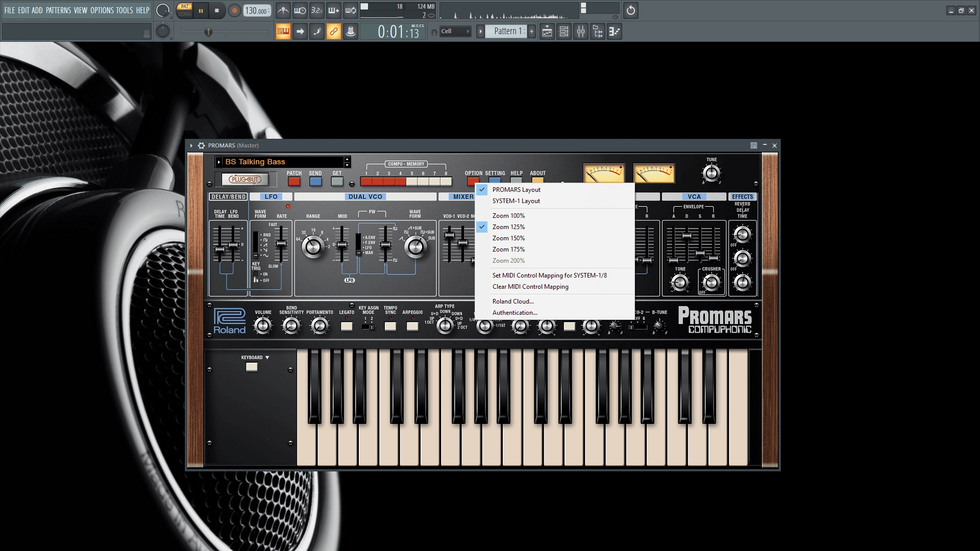Toggle the KEY ASGN MODE switch
The image size is (980, 551).
coord(369,327)
